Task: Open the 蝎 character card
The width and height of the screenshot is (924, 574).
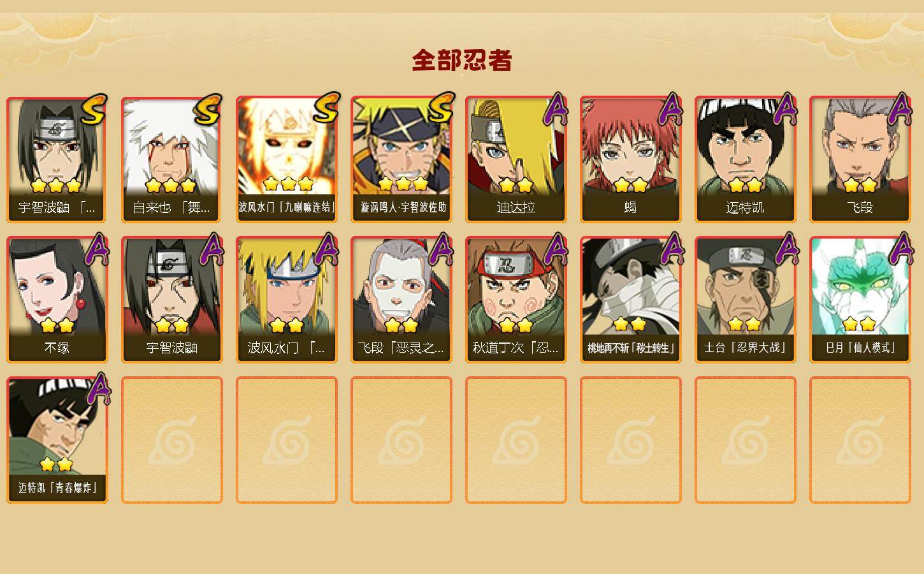Action: point(631,159)
